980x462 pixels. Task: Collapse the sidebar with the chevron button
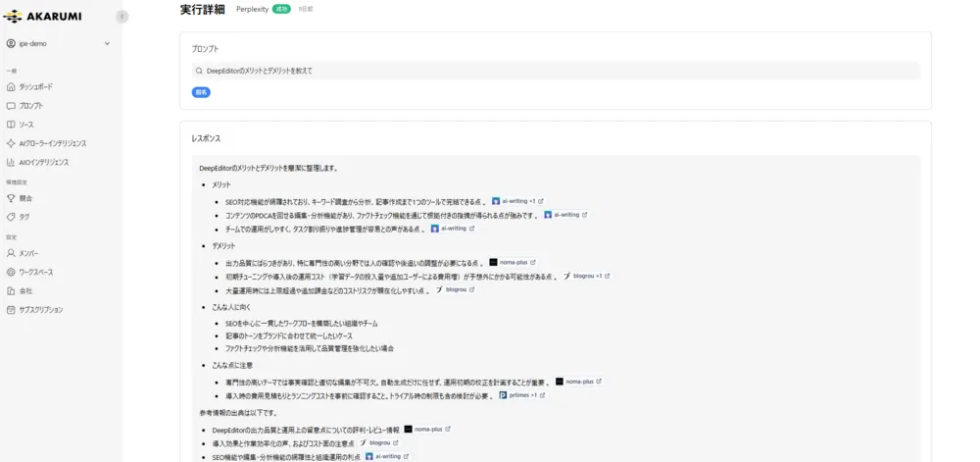point(122,17)
